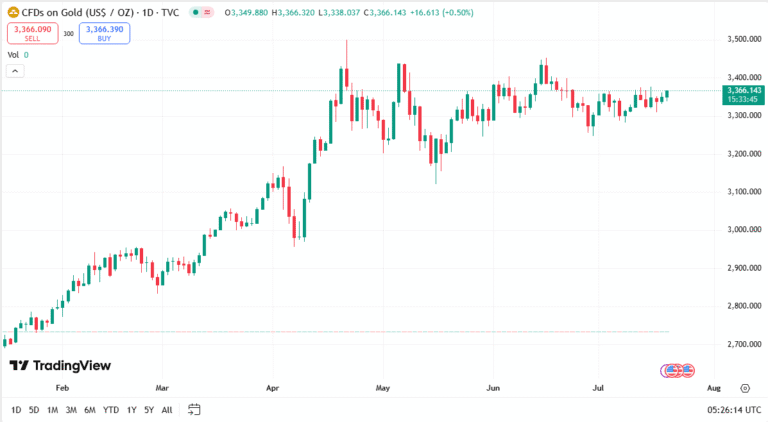Click the gold symbol icon beside the chart title
The width and height of the screenshot is (768, 422).
click(13, 13)
